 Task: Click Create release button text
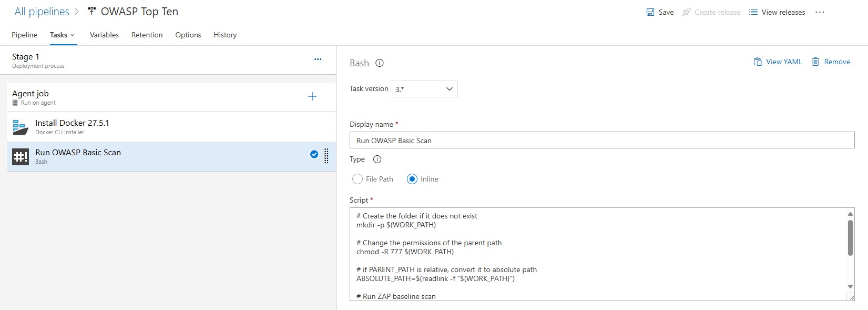click(x=717, y=12)
